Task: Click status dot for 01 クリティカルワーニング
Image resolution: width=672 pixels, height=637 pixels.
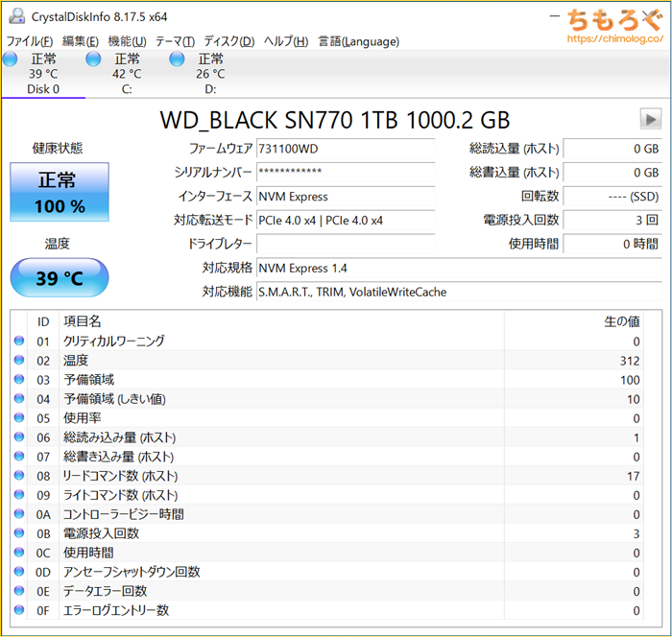Action: pos(19,341)
